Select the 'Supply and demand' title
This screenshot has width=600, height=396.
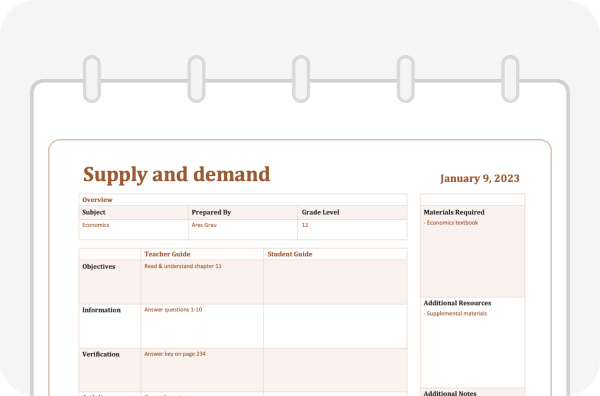[176, 175]
